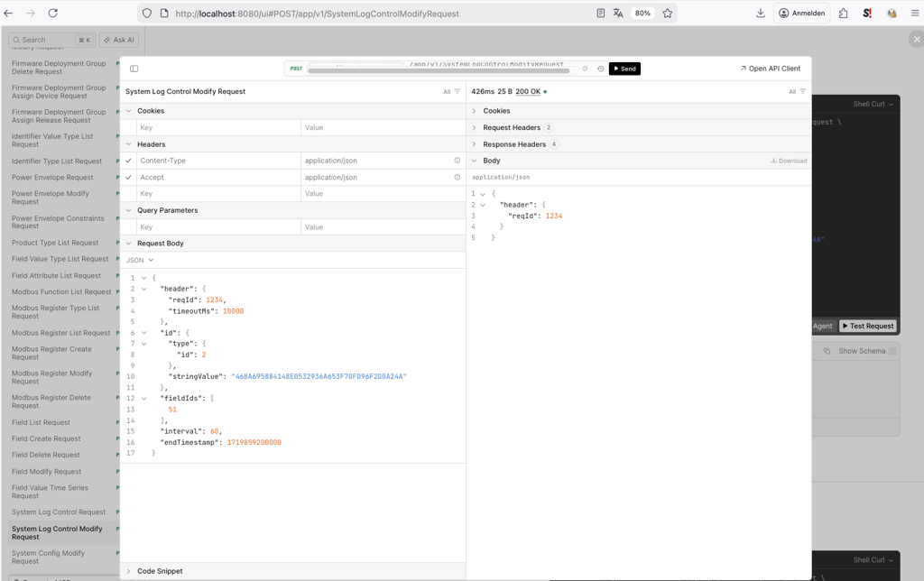Click the translate page icon
This screenshot has height=581, width=924.
pyautogui.click(x=618, y=13)
